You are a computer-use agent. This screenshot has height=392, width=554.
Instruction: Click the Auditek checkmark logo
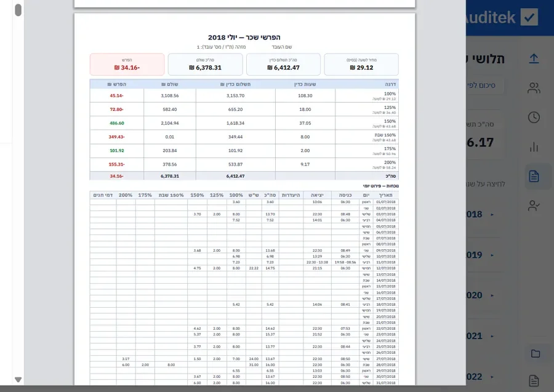click(x=529, y=17)
